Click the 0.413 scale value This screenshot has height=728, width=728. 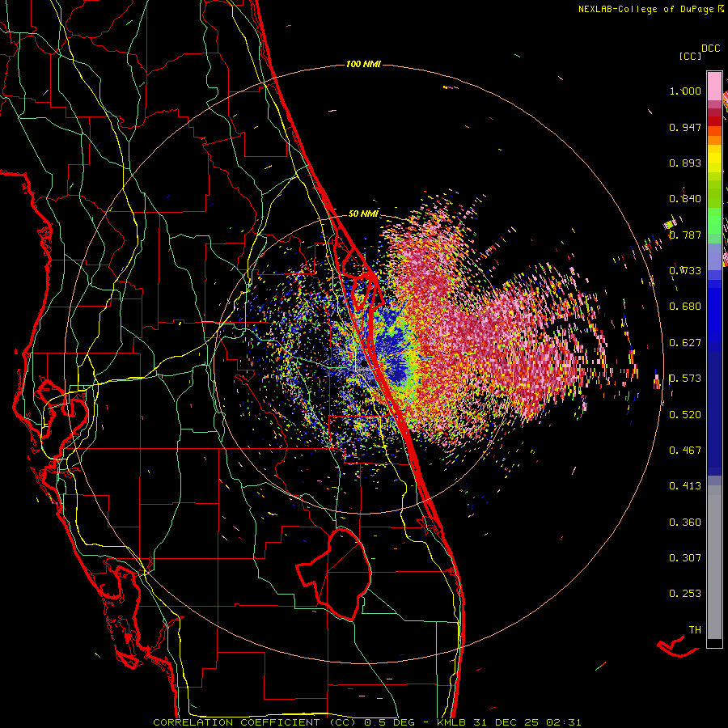tap(685, 486)
